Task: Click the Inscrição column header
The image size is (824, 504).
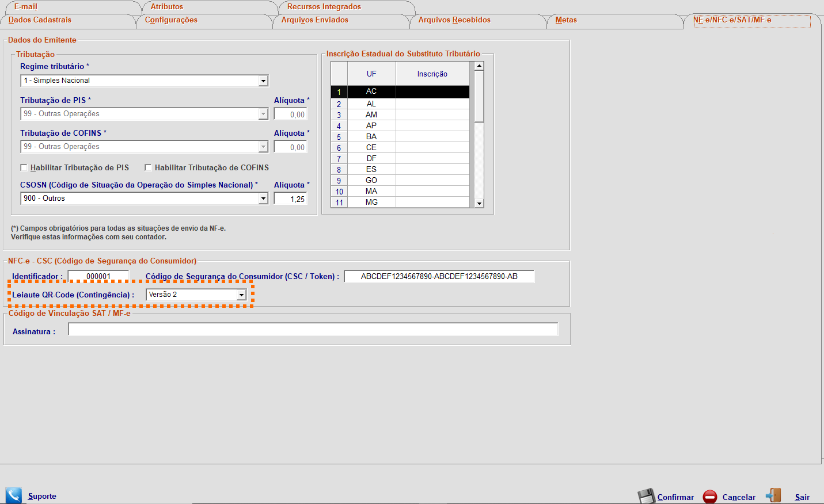Action: tap(432, 74)
